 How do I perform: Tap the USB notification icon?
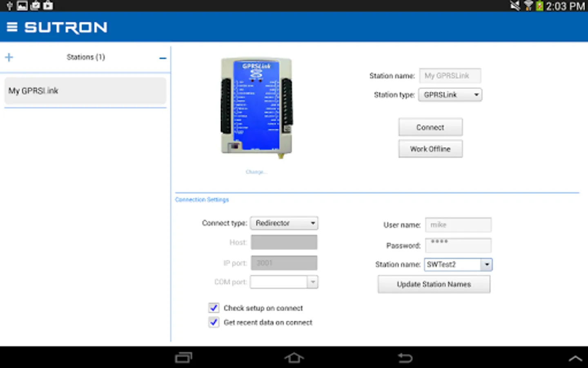coord(9,6)
